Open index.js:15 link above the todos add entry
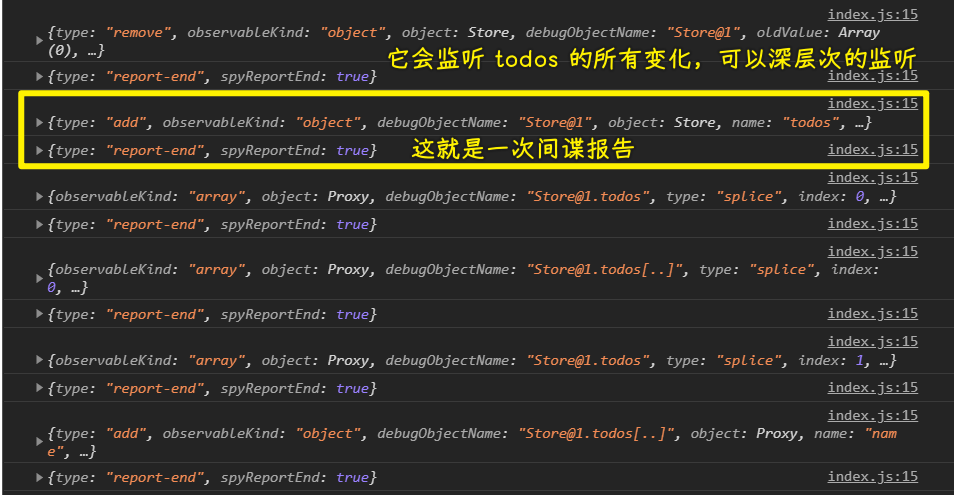This screenshot has width=954, height=495. click(x=872, y=103)
